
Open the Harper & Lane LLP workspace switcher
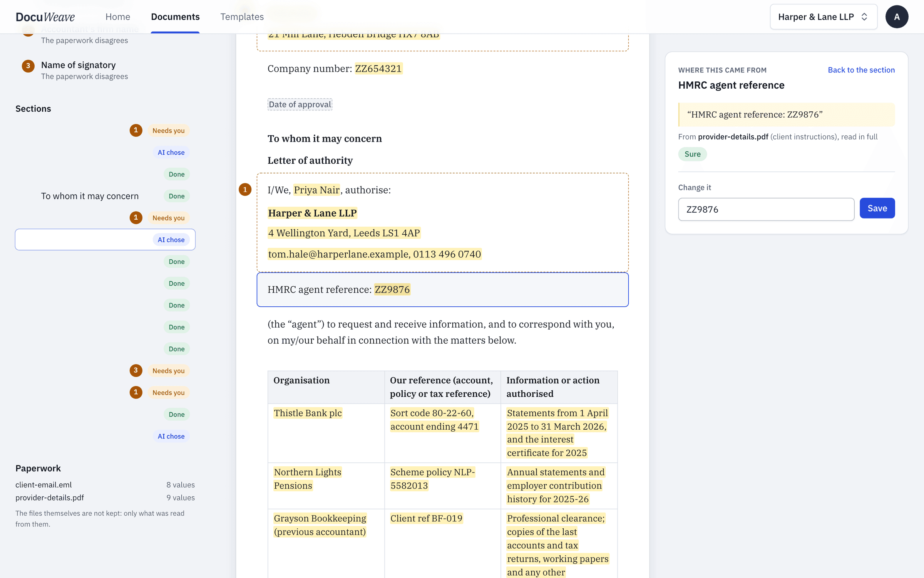tap(824, 17)
